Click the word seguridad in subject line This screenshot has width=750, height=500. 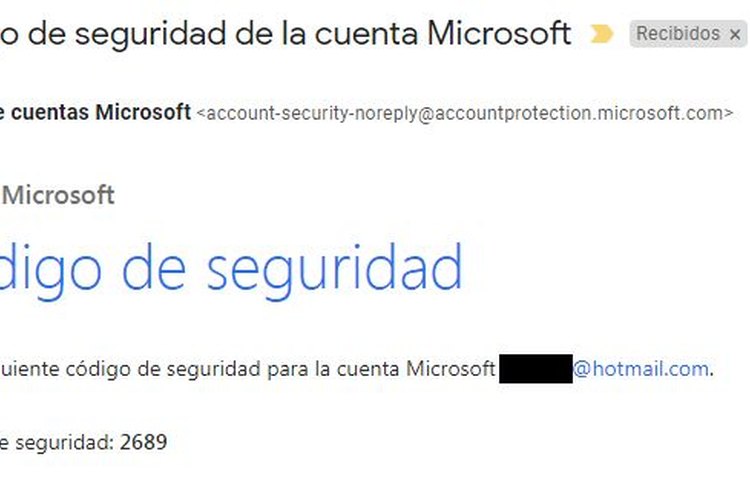click(151, 34)
